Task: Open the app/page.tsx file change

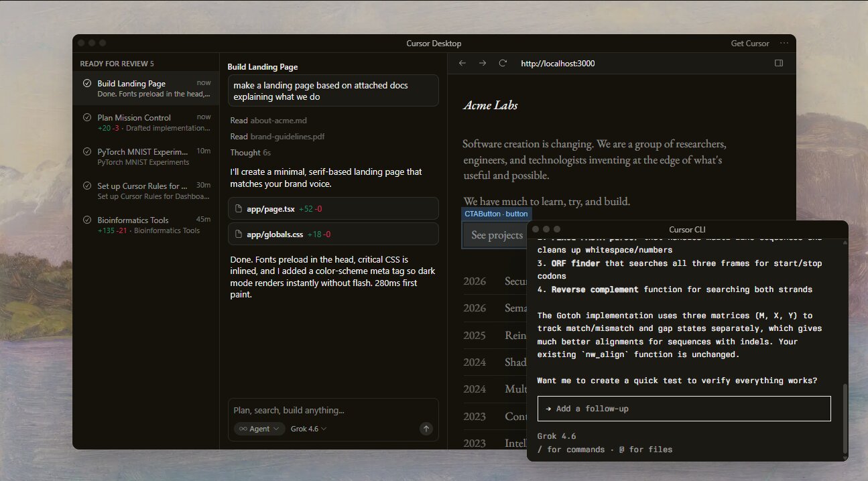Action: click(x=333, y=209)
